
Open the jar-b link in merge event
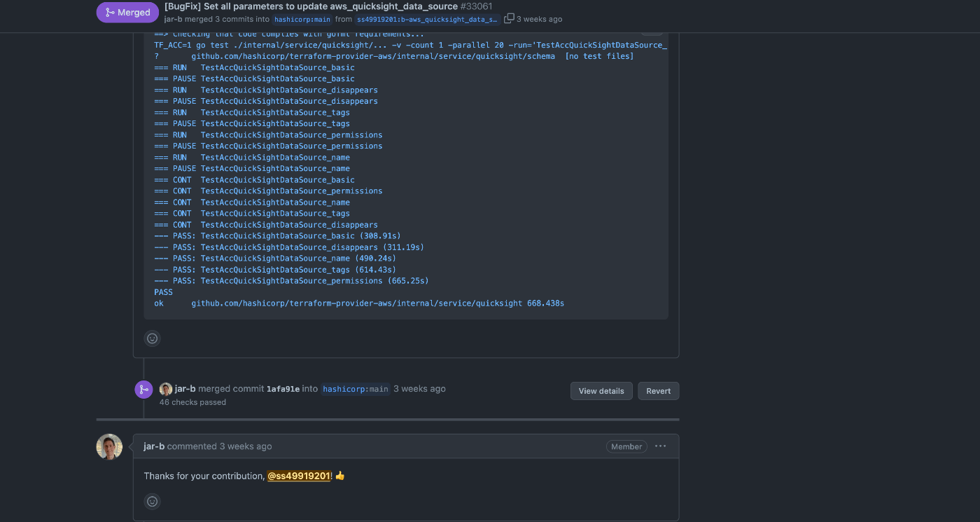click(185, 389)
